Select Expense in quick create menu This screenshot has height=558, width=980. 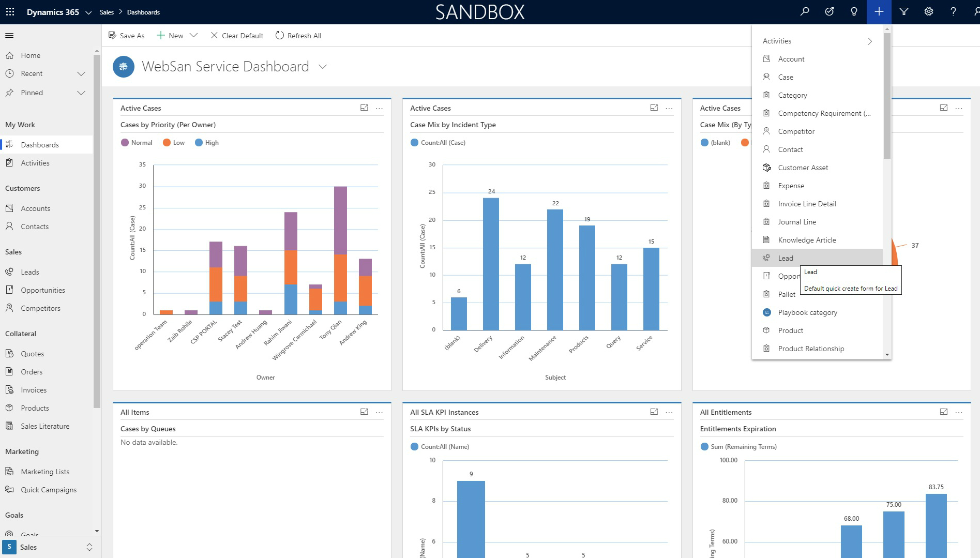click(817, 186)
